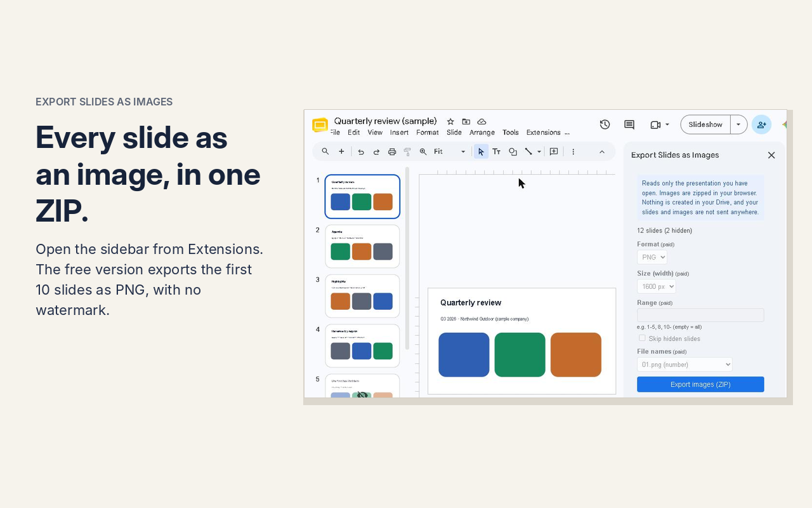Click the share add-person icon
812x508 pixels.
point(761,124)
